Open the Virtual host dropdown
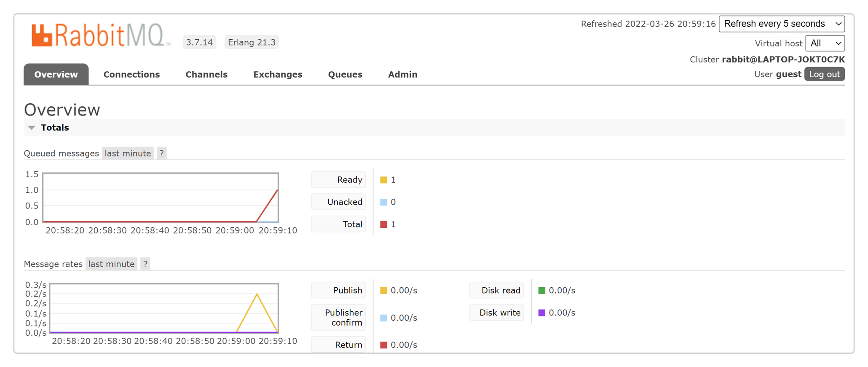The width and height of the screenshot is (868, 367). (x=825, y=43)
